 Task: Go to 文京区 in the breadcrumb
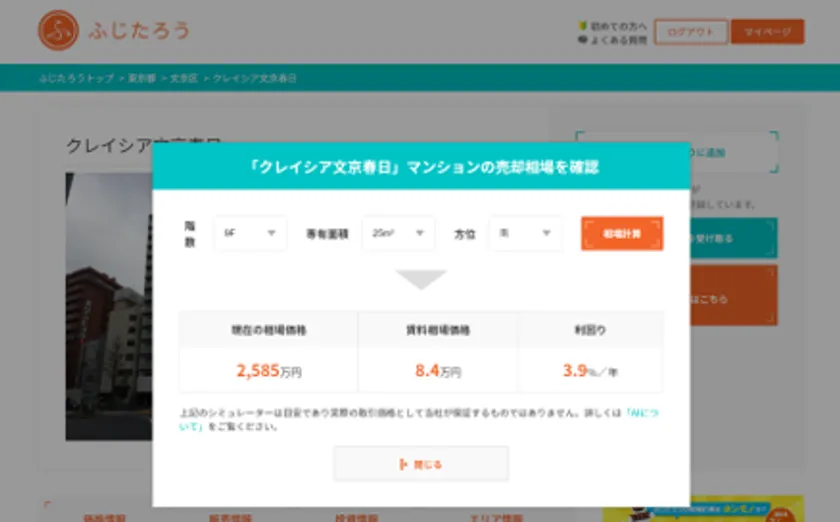[x=184, y=78]
